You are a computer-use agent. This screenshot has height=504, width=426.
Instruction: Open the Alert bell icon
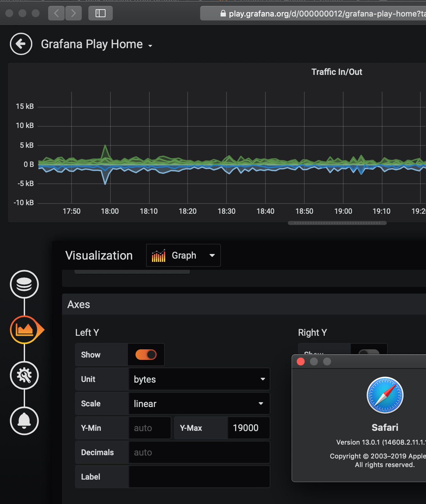tap(24, 421)
